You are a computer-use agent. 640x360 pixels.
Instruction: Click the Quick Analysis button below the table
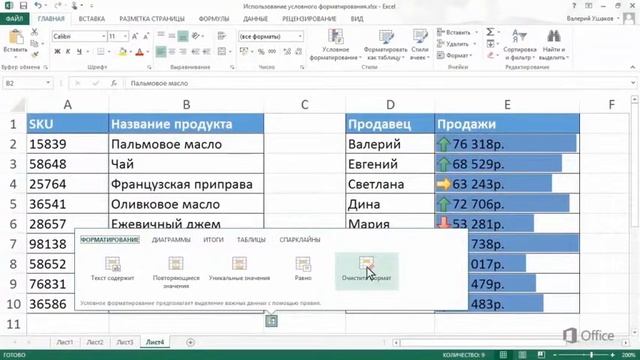(x=271, y=321)
